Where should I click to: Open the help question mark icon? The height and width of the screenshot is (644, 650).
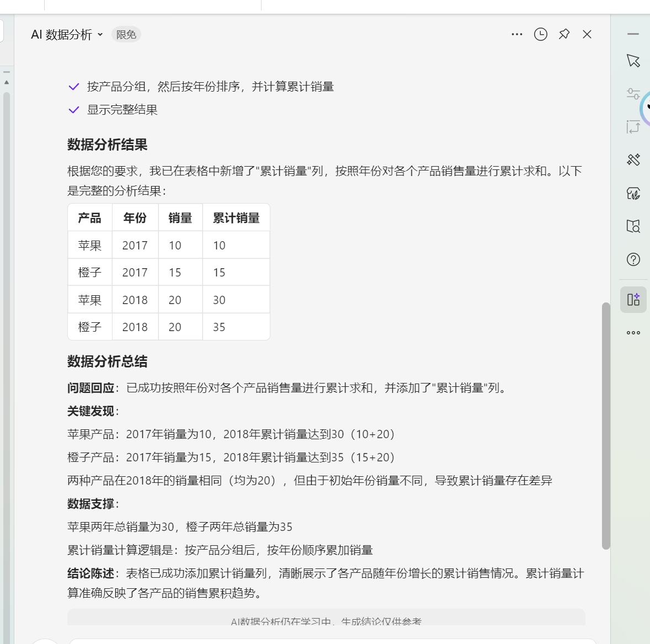click(x=633, y=259)
